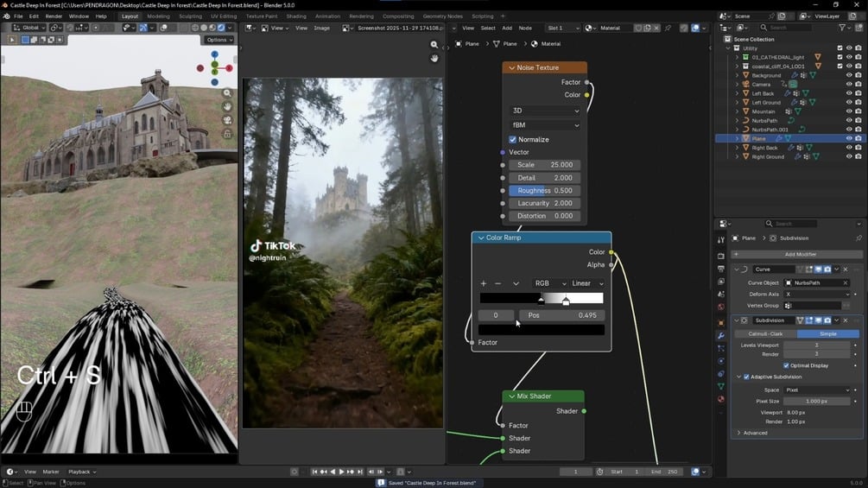Click the play button in the timeline
Viewport: 868px width, 488px height.
[x=341, y=472]
